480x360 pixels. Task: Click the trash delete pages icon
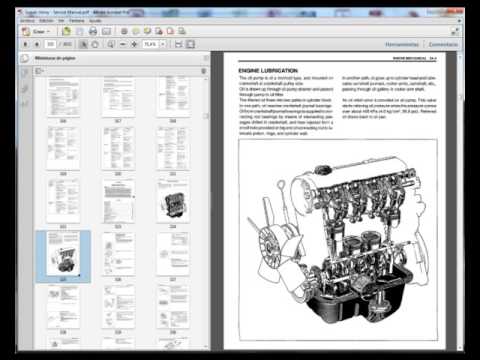[204, 71]
